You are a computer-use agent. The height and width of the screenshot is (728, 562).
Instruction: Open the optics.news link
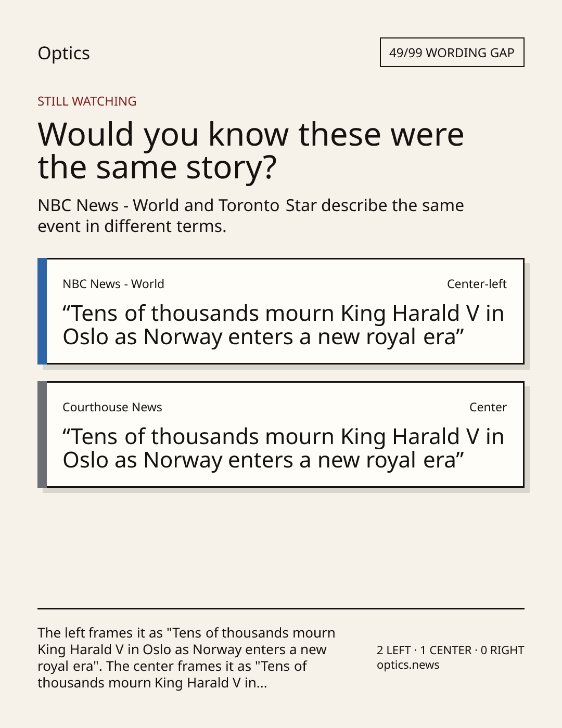408,665
